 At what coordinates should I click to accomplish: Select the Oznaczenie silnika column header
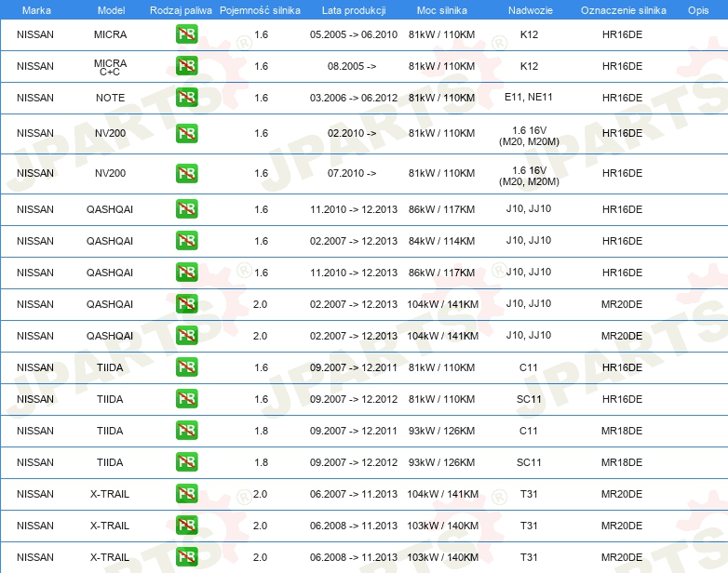pyautogui.click(x=623, y=10)
